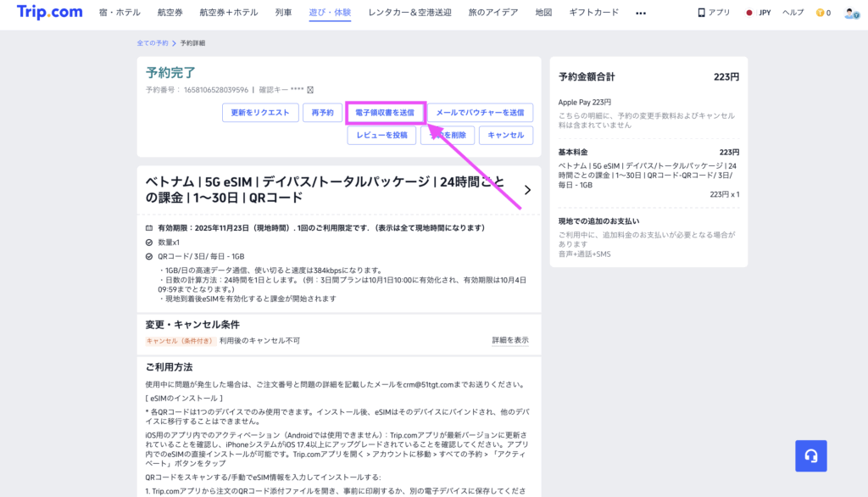Viewport: 868px width, 497px height.
Task: Click the 更新をリクエスト update request button
Action: pos(259,112)
